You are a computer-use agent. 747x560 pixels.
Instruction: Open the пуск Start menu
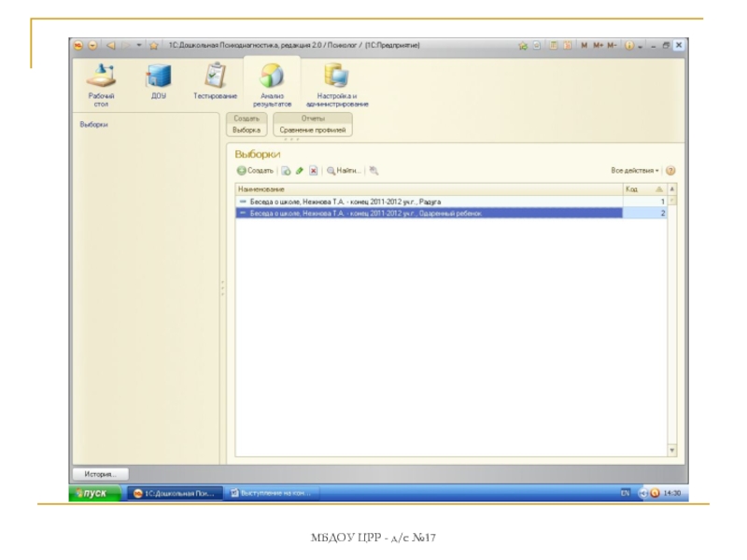pyautogui.click(x=94, y=494)
